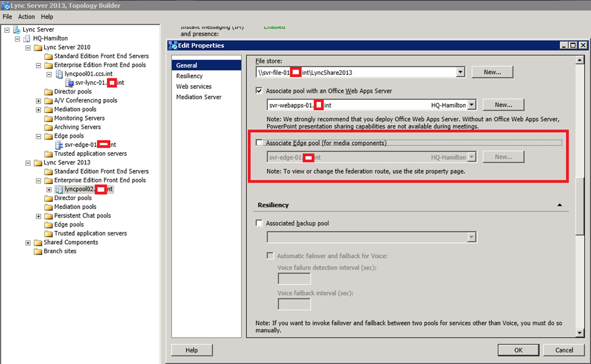Click the lyncpool01.ccs.int pool icon
The width and height of the screenshot is (591, 364).
click(59, 74)
